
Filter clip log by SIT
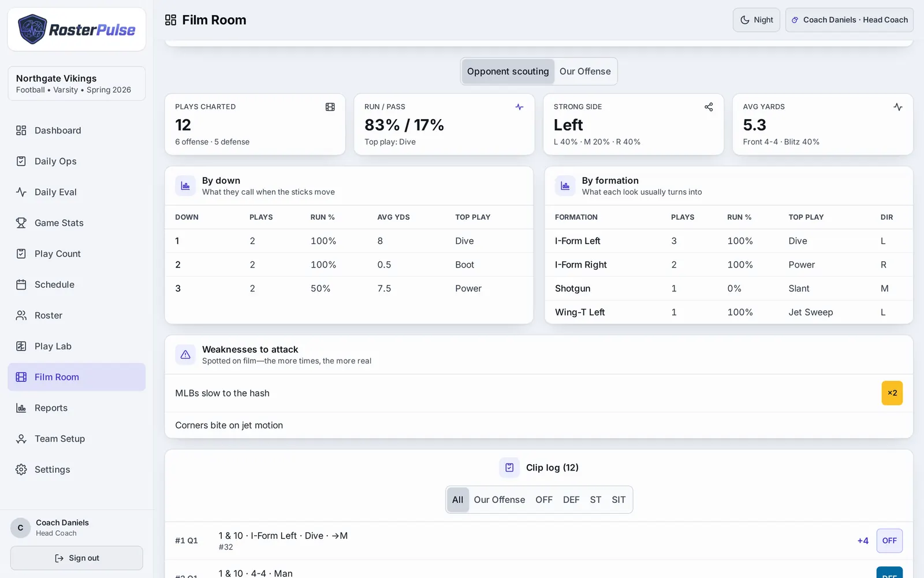(619, 500)
